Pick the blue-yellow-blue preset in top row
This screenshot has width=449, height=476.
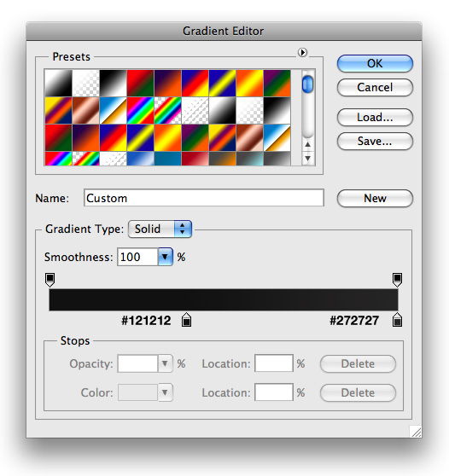coord(223,84)
